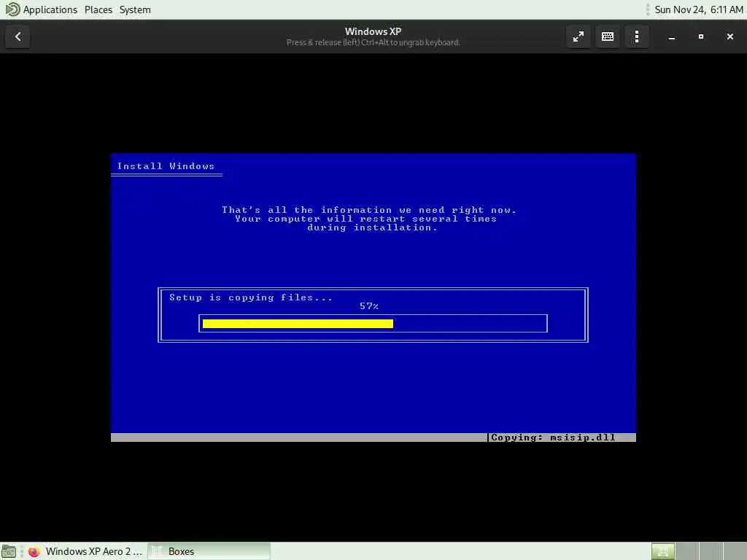Click the show desktop icon in the bottom panel
The image size is (747, 560).
click(9, 551)
